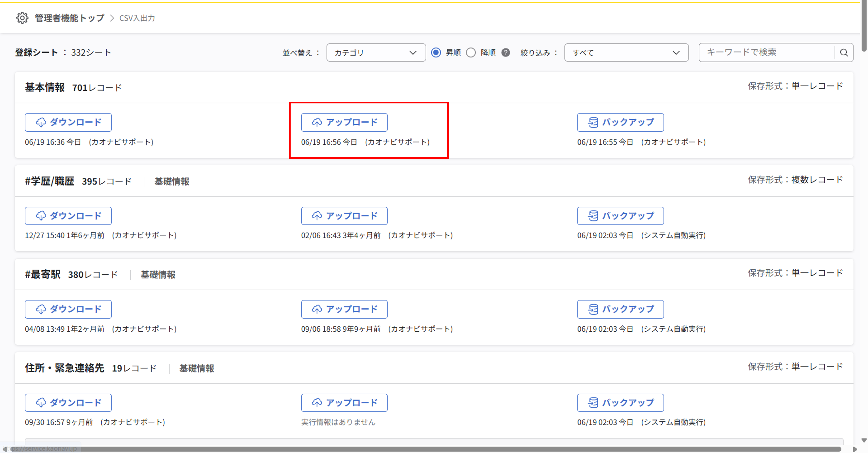This screenshot has height=453, width=868.
Task: Click 保存形式:複数レコード label
Action: pyautogui.click(x=795, y=180)
